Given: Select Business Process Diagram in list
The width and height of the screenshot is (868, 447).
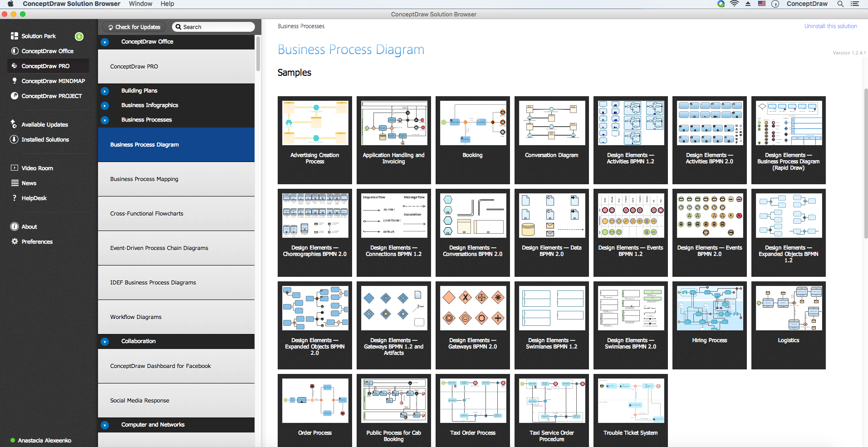Looking at the screenshot, I should coord(176,145).
